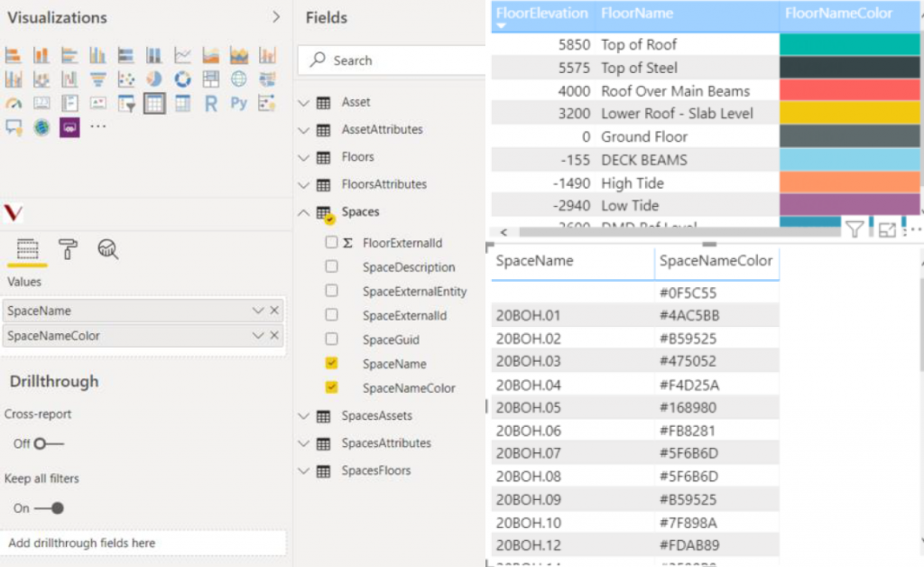This screenshot has height=567, width=924.
Task: Check the SpaceExternalEntity field
Action: coord(331,291)
